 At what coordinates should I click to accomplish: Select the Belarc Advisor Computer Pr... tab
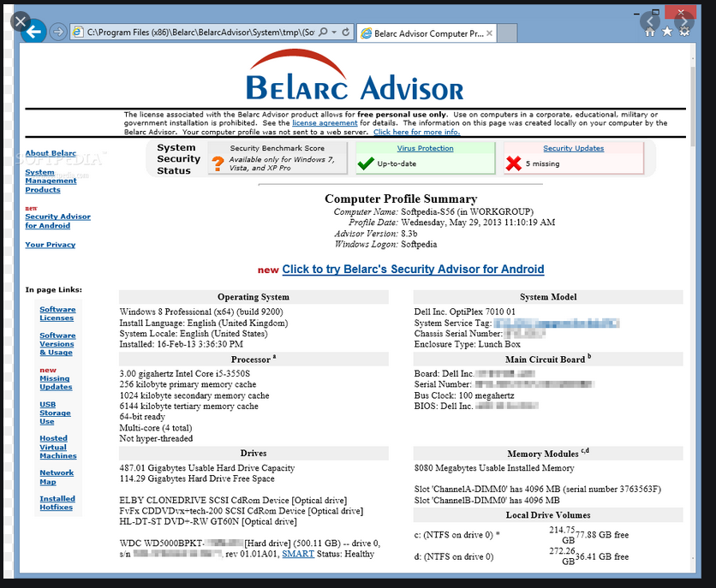[426, 33]
